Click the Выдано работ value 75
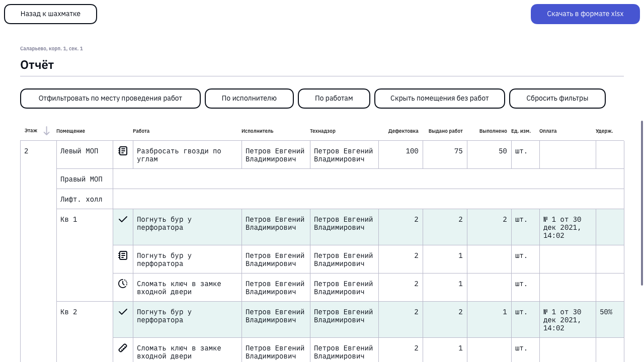 (x=458, y=151)
